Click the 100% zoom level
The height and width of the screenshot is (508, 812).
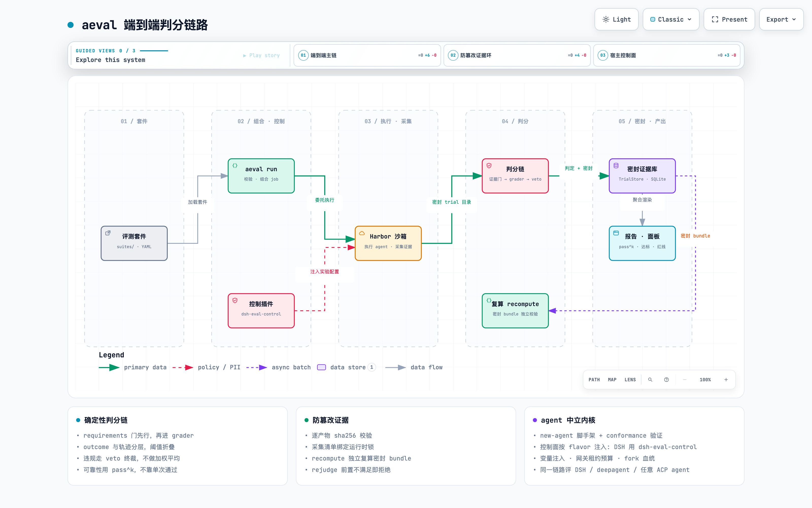705,380
